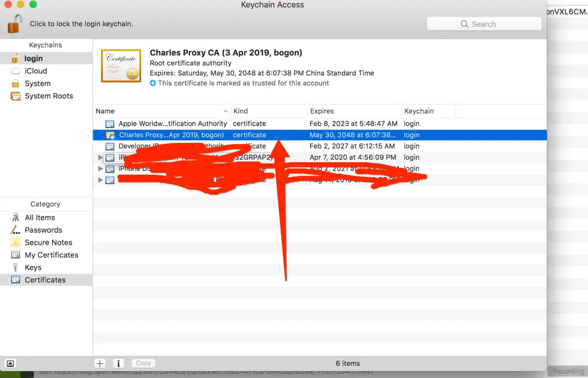Click the Keys category key icon

tap(16, 267)
